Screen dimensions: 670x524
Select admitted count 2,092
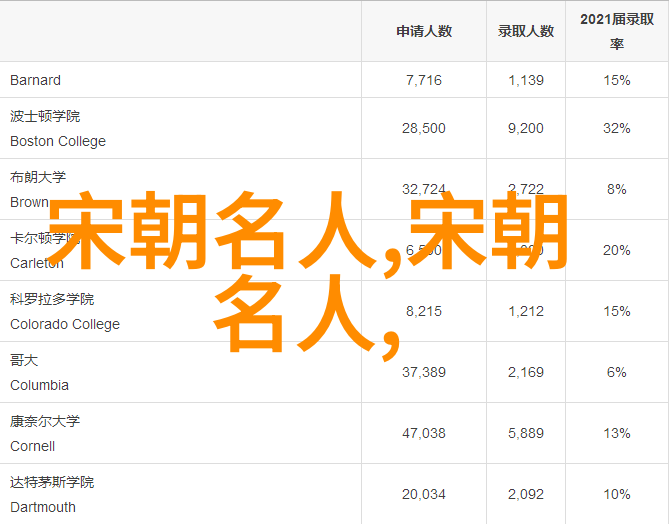(526, 495)
